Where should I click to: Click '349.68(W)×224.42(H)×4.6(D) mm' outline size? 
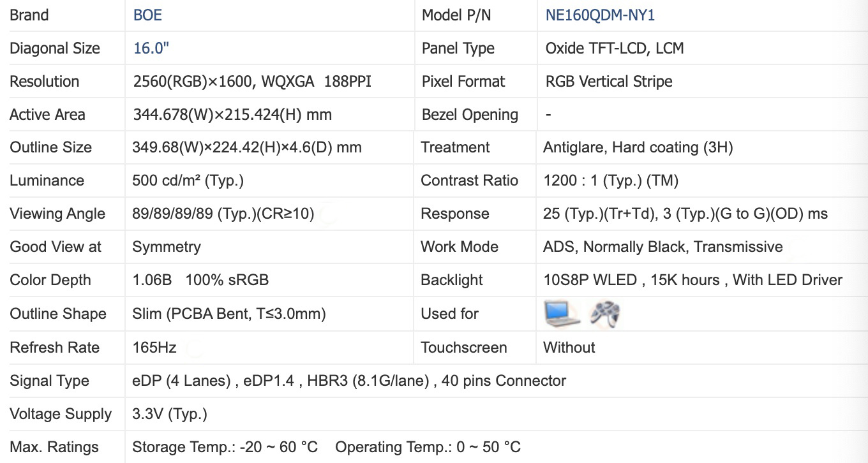[x=247, y=147]
